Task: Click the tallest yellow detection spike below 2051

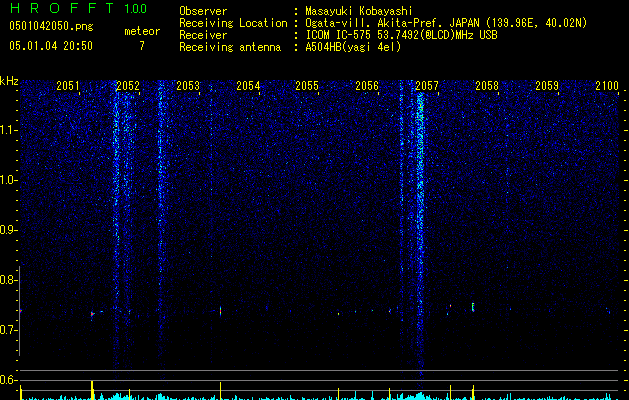Action: (x=92, y=390)
